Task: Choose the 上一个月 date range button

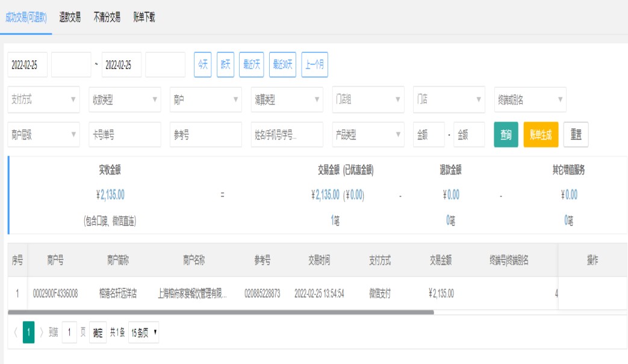Action: pos(314,65)
